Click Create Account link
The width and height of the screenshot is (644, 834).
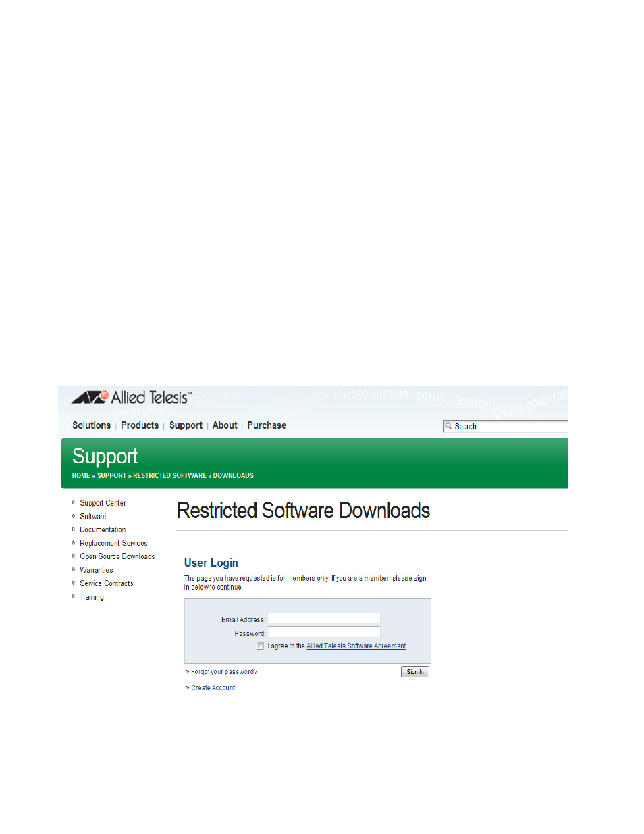(213, 688)
